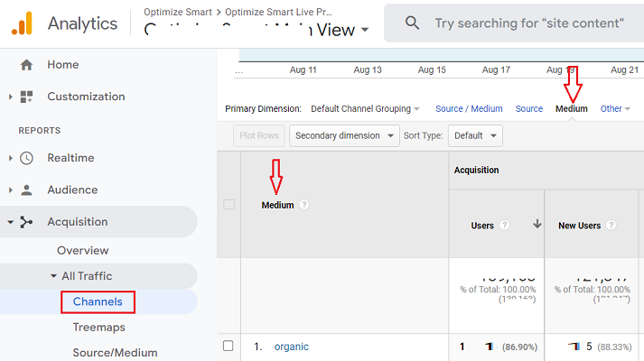Click the Acquisition branching arrows icon
Image resolution: width=644 pixels, height=361 pixels.
[26, 222]
